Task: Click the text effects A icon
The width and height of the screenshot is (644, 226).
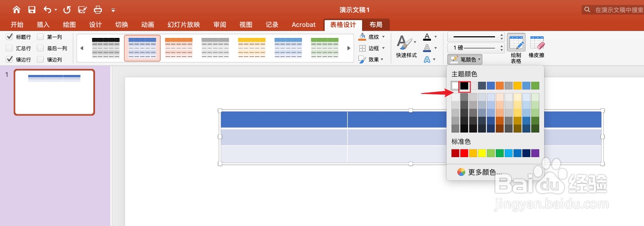Action: [x=427, y=60]
